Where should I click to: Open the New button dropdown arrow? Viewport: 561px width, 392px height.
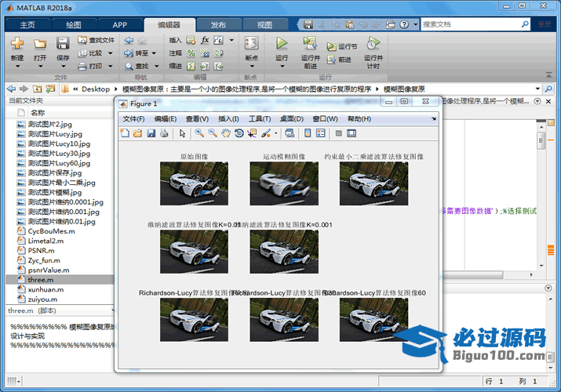tap(16, 66)
